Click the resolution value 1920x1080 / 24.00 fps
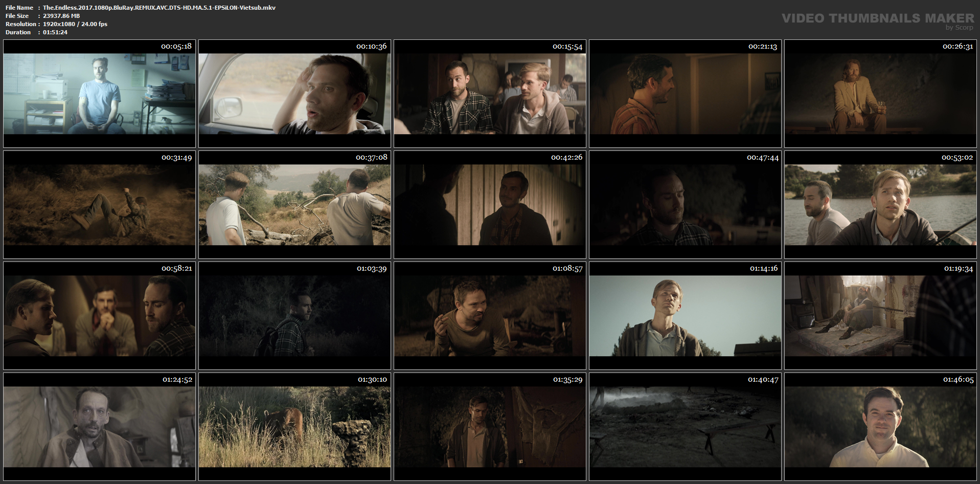This screenshot has height=484, width=980. (75, 24)
